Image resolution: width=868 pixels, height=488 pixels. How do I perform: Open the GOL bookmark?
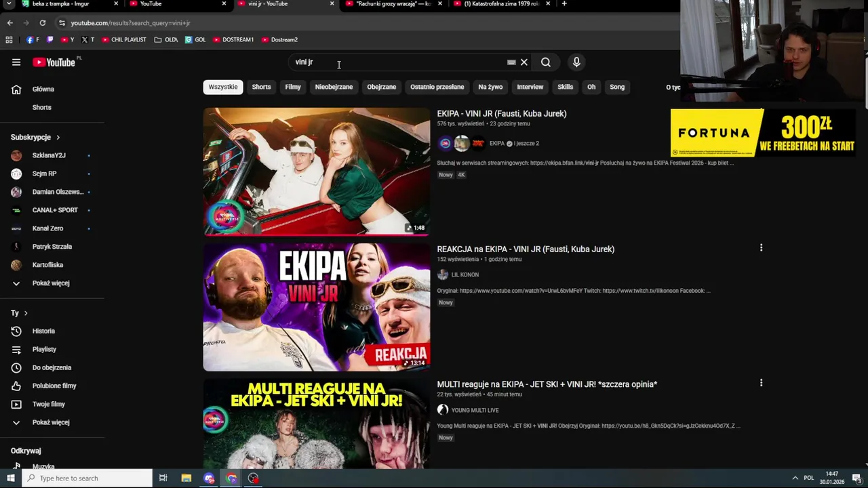click(195, 40)
